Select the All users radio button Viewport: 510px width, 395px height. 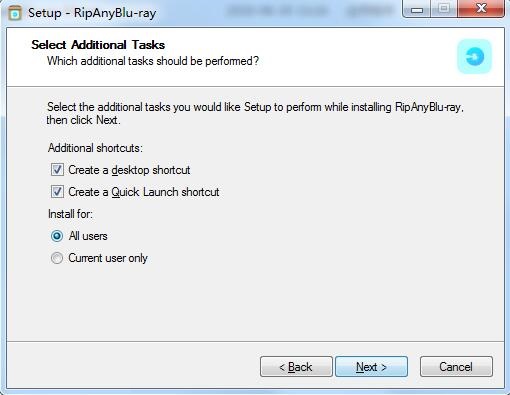click(57, 236)
